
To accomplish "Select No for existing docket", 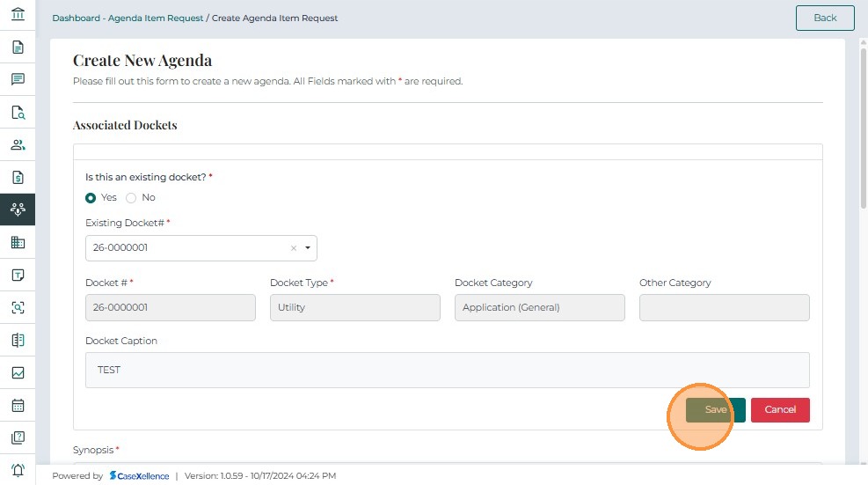I will [x=132, y=198].
